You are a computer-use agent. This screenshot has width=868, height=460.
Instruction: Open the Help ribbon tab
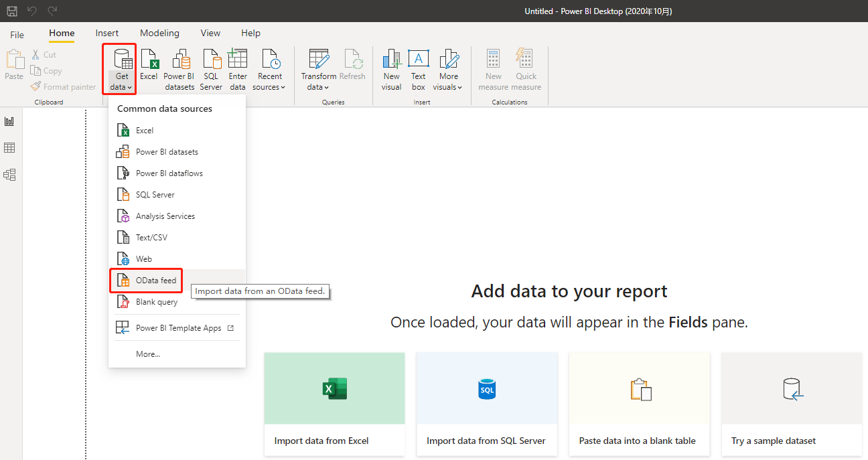250,33
